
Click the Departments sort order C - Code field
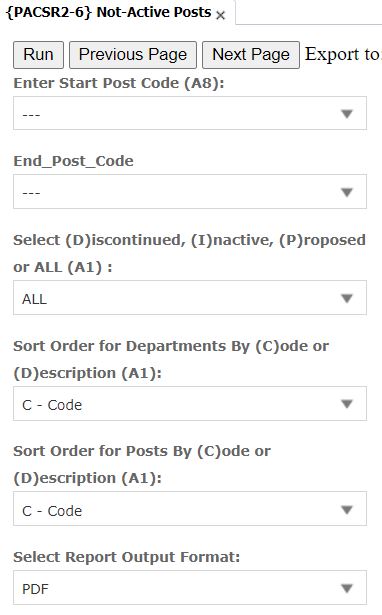click(x=190, y=404)
